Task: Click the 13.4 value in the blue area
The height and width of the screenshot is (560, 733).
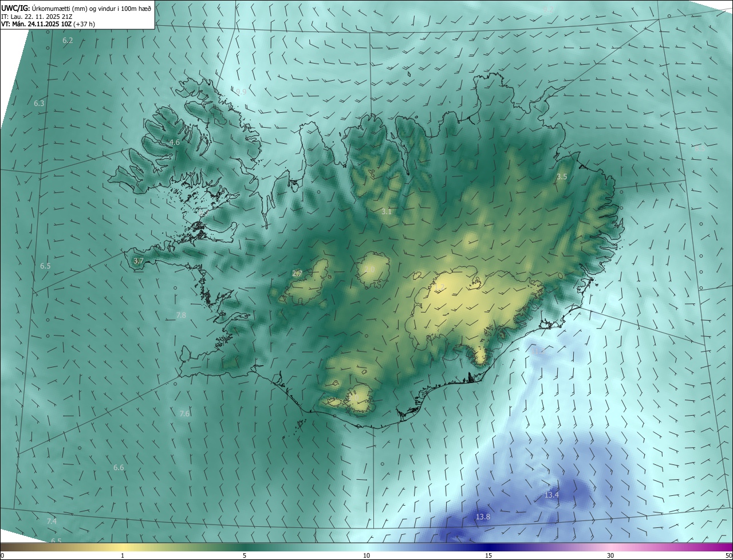Action: click(x=551, y=495)
